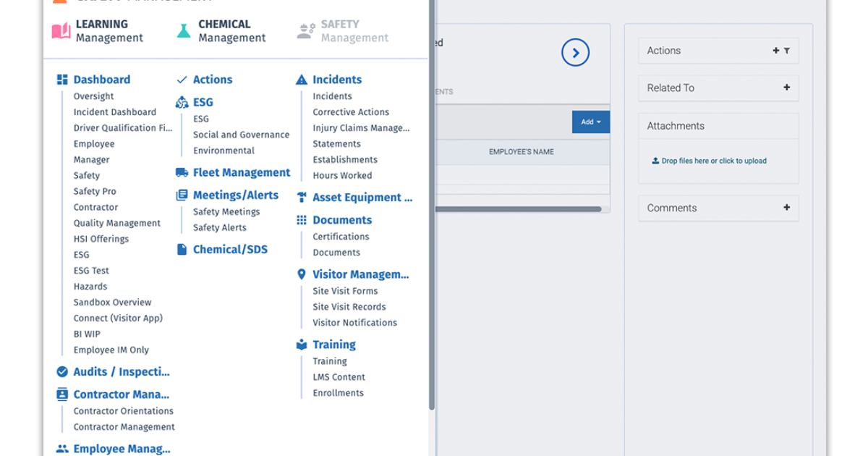Expand the blue Add dropdown
868x456 pixels.
[590, 122]
